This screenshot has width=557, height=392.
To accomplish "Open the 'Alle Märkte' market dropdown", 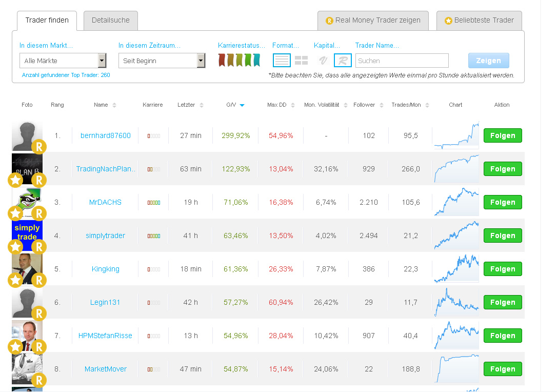I will click(63, 61).
